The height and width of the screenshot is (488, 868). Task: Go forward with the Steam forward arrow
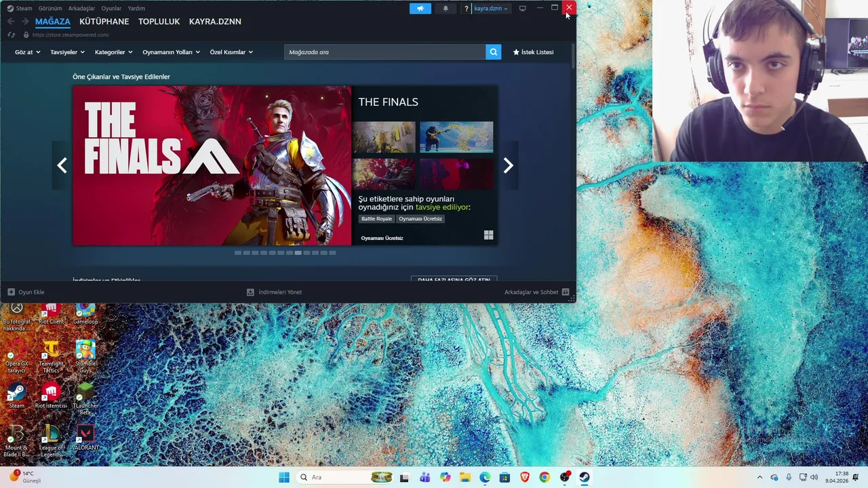point(25,22)
